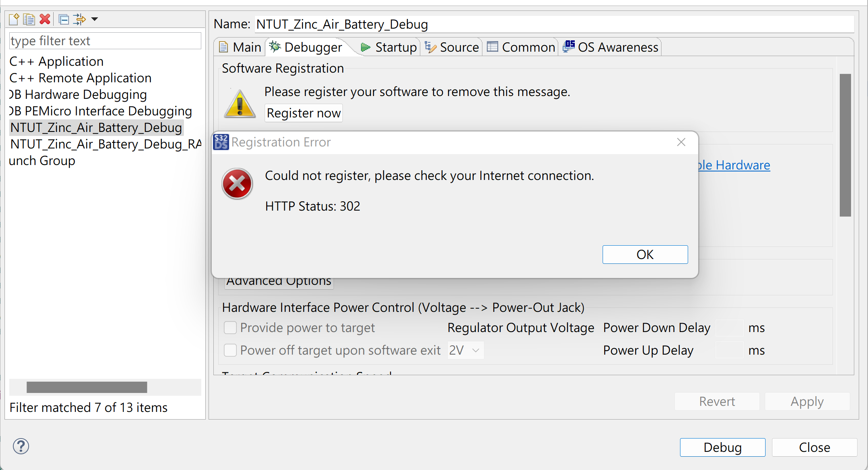Open the 2V regulator voltage dropdown
The width and height of the screenshot is (868, 470).
(x=465, y=350)
